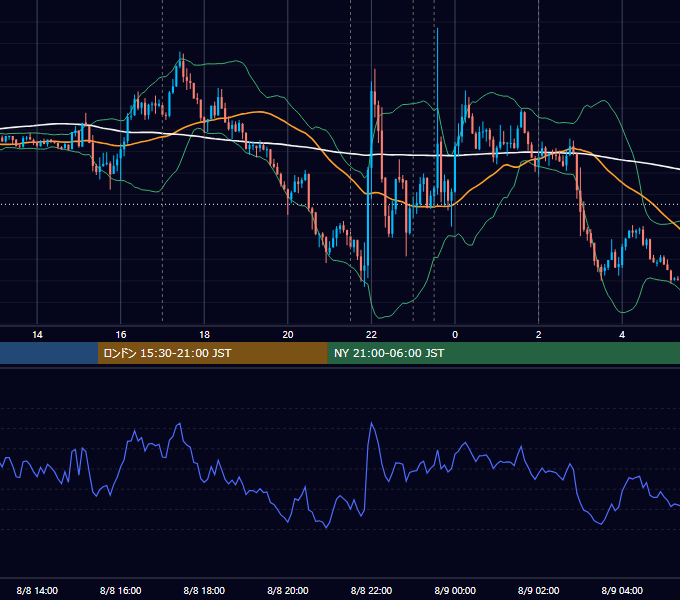Click the 22 hour axis label
The width and height of the screenshot is (680, 600).
371,335
